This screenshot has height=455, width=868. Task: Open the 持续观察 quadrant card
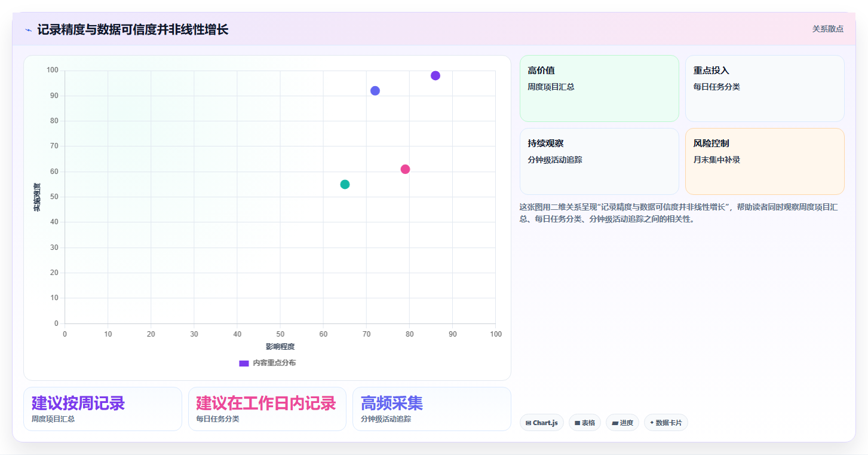click(x=599, y=161)
